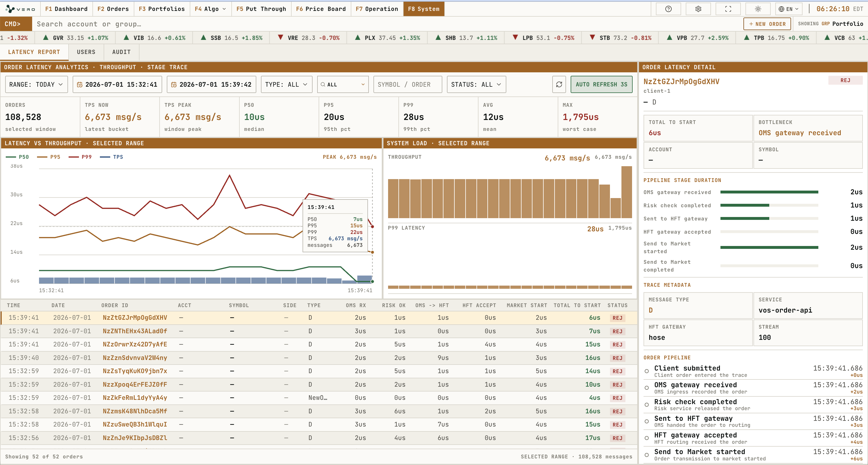Click Risk check completed pipeline step circle
Viewport: 868px width, 465px height.
647,405
